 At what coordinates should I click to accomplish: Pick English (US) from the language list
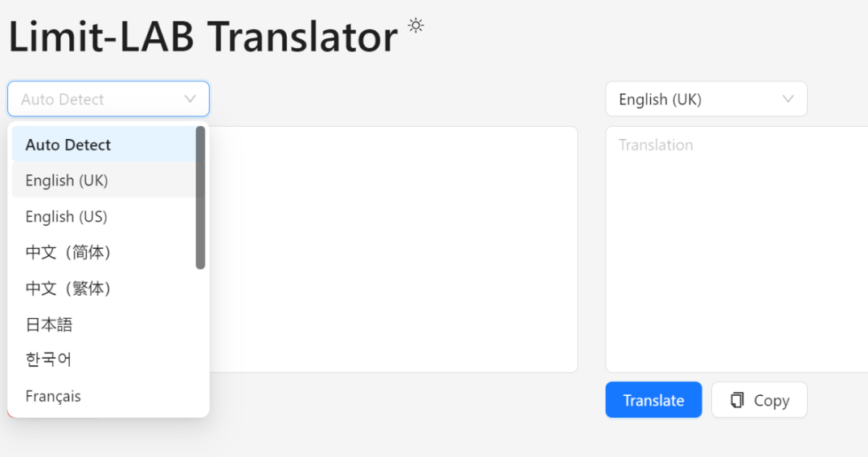(x=67, y=217)
